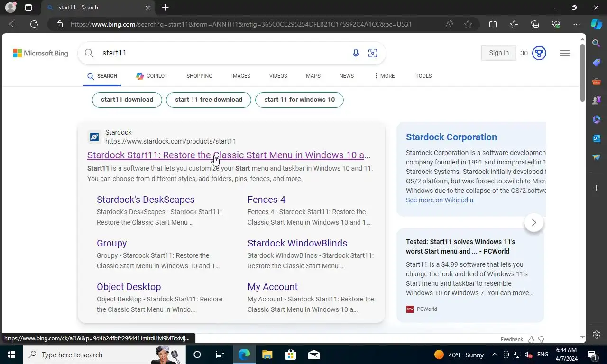Open the Collections icon
This screenshot has width=607, height=364.
click(x=535, y=24)
